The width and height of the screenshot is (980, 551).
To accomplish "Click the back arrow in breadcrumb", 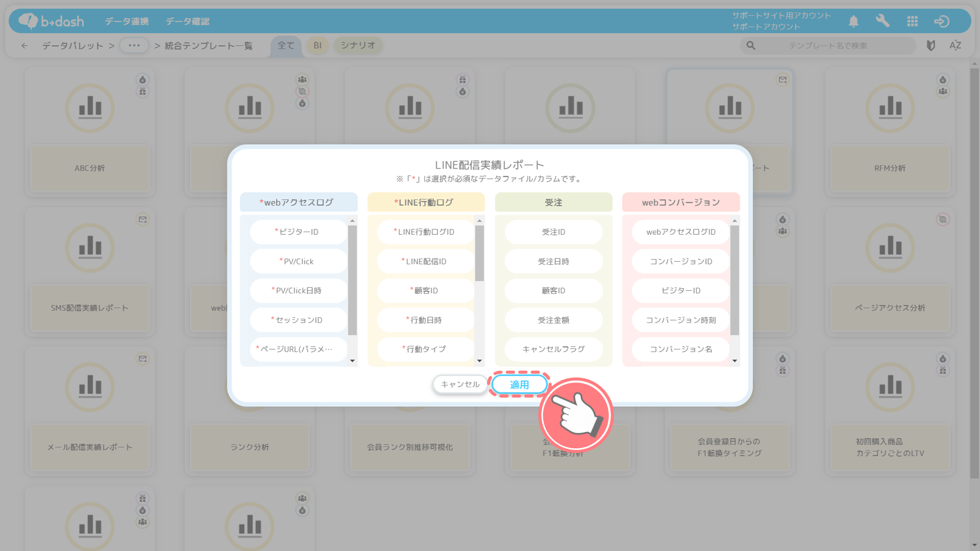I will point(24,46).
